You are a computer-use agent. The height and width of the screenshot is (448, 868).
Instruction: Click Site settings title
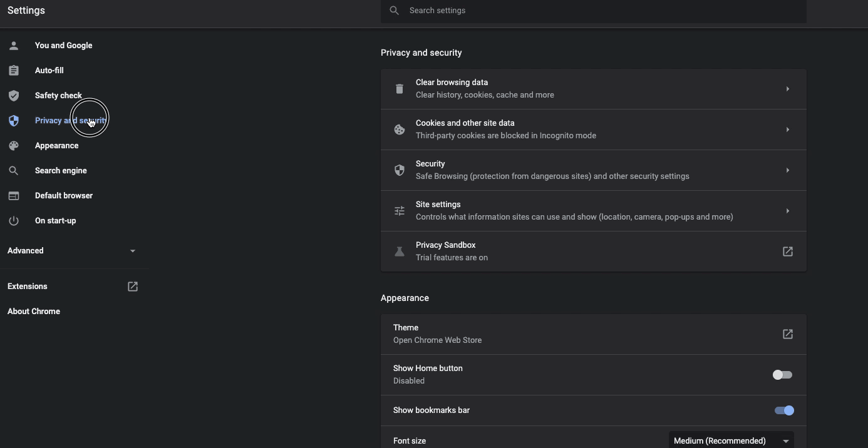438,205
